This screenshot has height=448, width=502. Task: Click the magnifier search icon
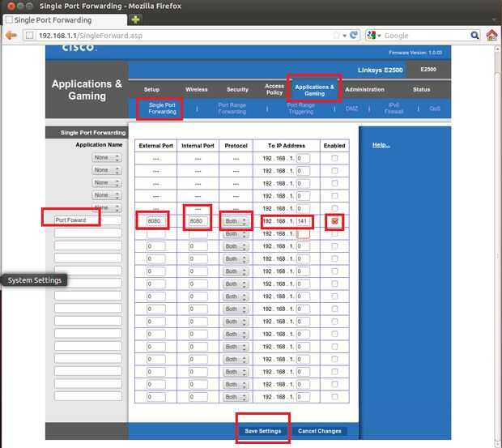point(474,35)
